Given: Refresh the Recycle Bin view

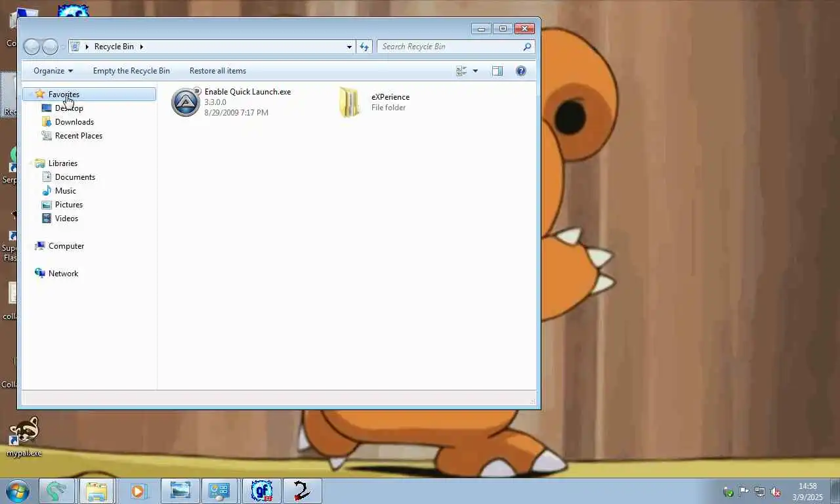Looking at the screenshot, I should (x=364, y=47).
